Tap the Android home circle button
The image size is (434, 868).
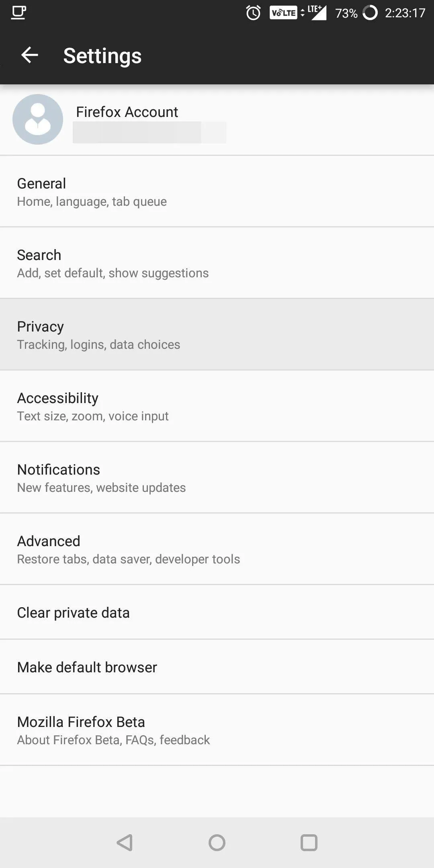[x=217, y=843]
